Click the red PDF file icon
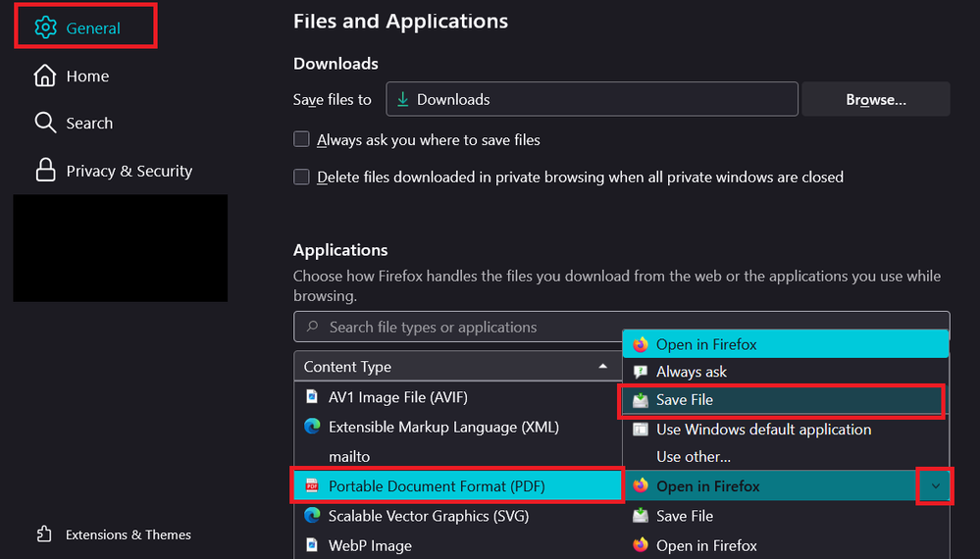This screenshot has width=980, height=559. pos(311,485)
